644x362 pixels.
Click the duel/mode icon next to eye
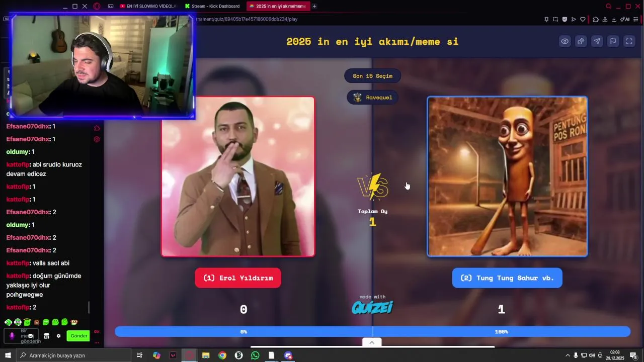click(581, 41)
